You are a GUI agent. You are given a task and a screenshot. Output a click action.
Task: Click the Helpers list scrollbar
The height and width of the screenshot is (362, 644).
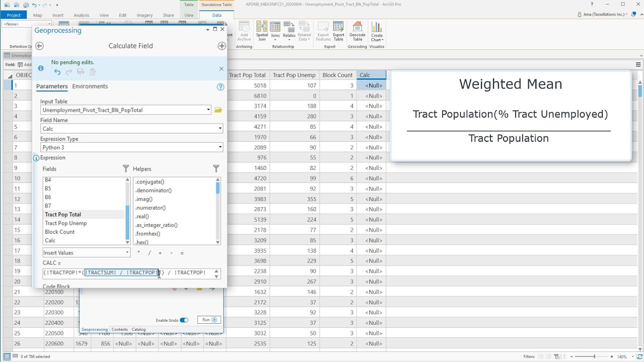pyautogui.click(x=218, y=189)
